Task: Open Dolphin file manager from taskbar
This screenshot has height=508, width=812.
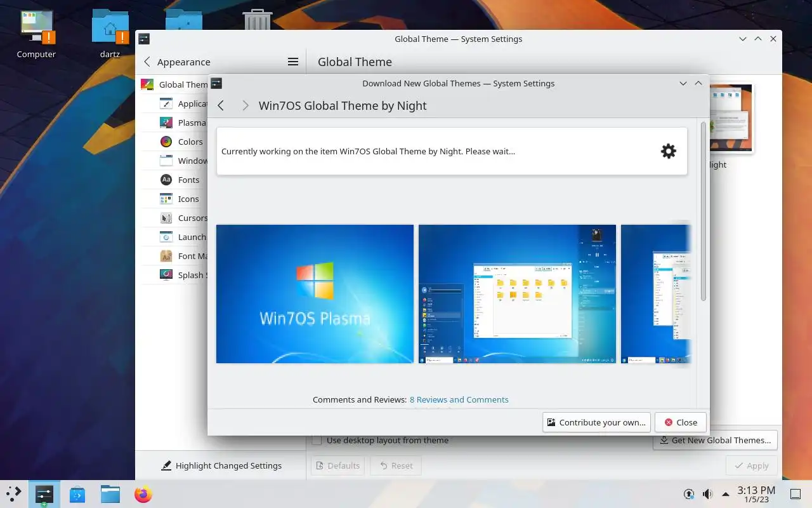Action: click(110, 494)
